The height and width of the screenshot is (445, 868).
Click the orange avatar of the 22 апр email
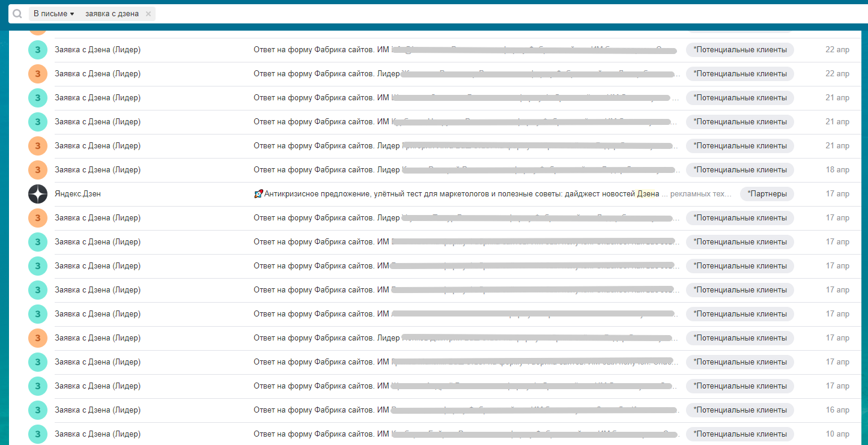tap(38, 74)
